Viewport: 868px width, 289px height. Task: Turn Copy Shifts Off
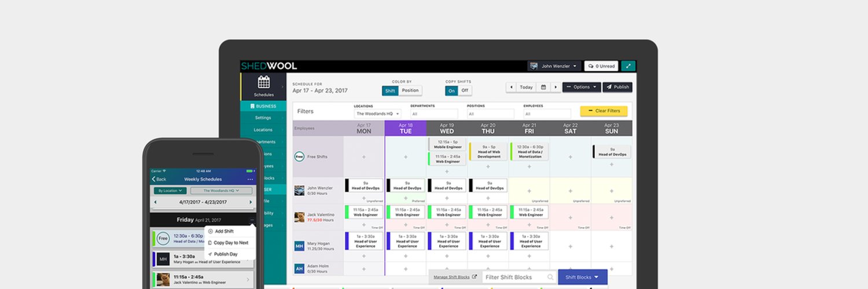click(x=465, y=91)
